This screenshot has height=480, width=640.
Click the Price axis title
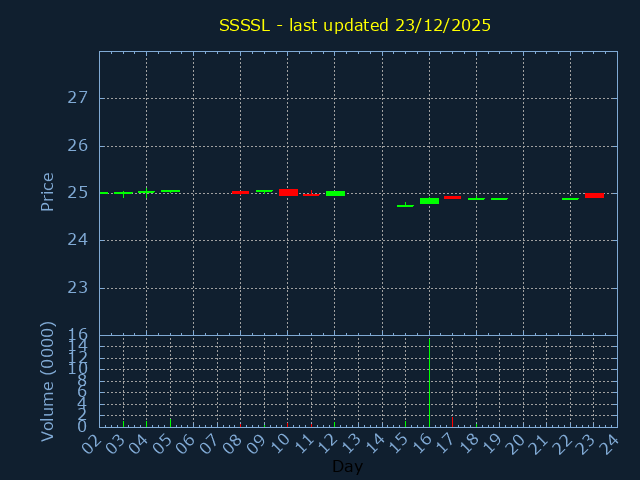pyautogui.click(x=47, y=191)
